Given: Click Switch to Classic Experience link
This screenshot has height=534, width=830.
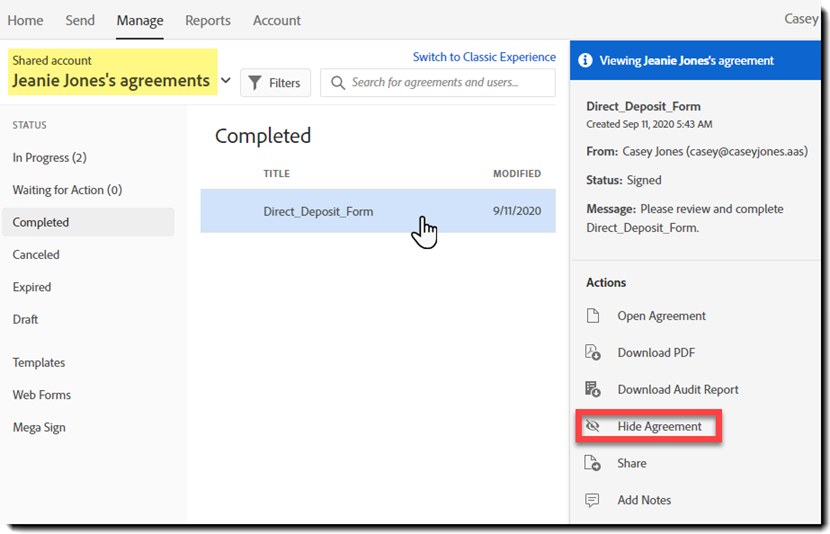Looking at the screenshot, I should click(484, 57).
